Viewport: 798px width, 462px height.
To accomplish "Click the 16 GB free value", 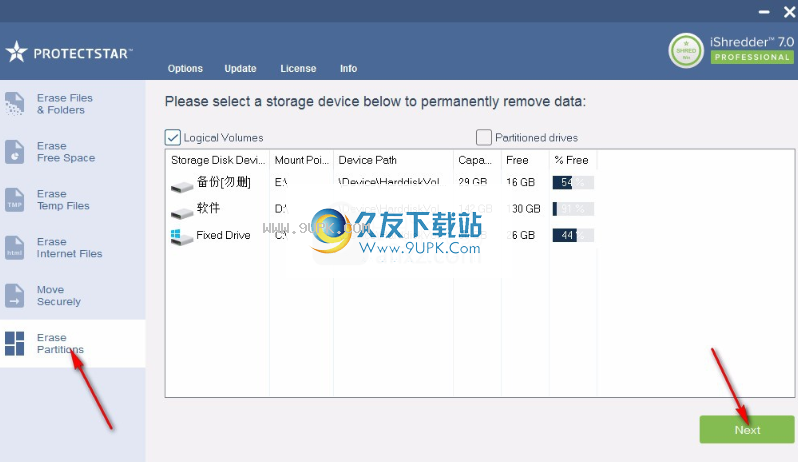I will 520,182.
